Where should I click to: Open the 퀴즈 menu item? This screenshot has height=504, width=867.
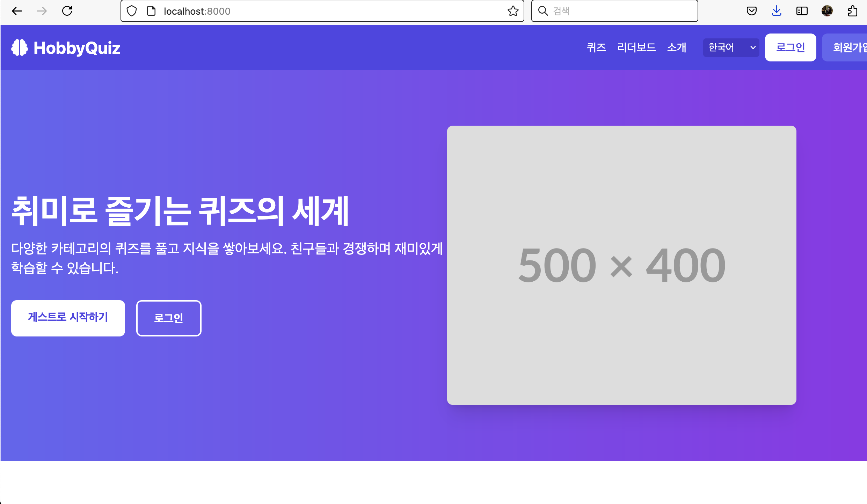click(596, 47)
